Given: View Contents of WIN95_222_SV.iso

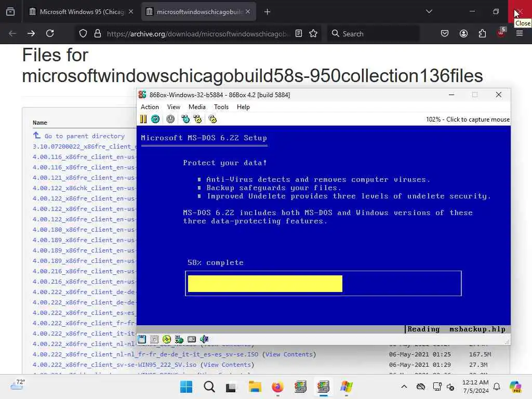Looking at the screenshot, I should (228, 365).
